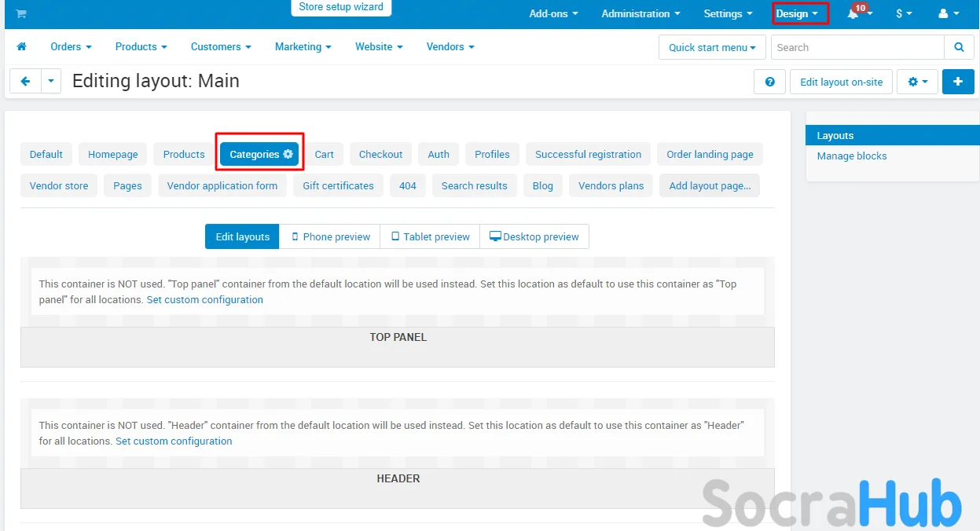The image size is (980, 531).
Task: Click the TOP PANEL container
Action: (x=398, y=347)
